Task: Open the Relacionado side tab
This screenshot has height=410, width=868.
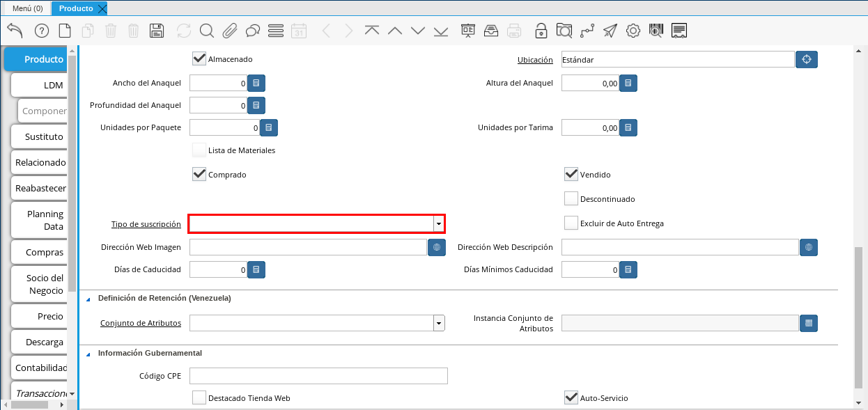Action: [x=40, y=162]
